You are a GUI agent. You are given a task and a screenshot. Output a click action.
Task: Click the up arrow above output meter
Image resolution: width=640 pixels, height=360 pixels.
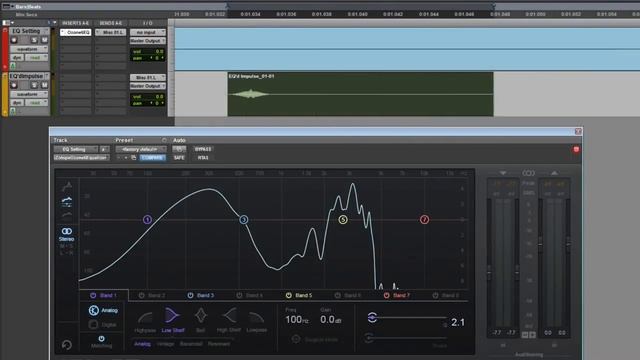coord(554,173)
